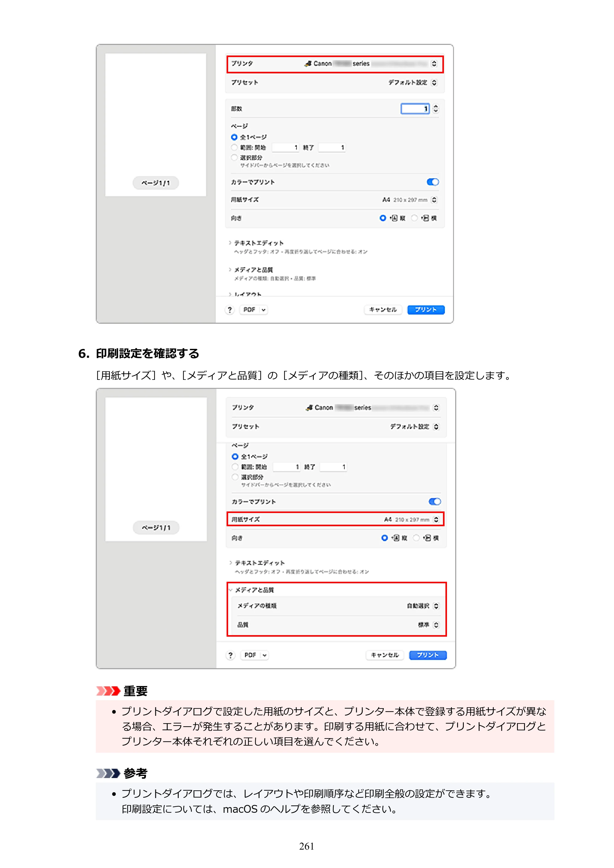Click the page 1/1 preview label in the upper dialog

[156, 183]
